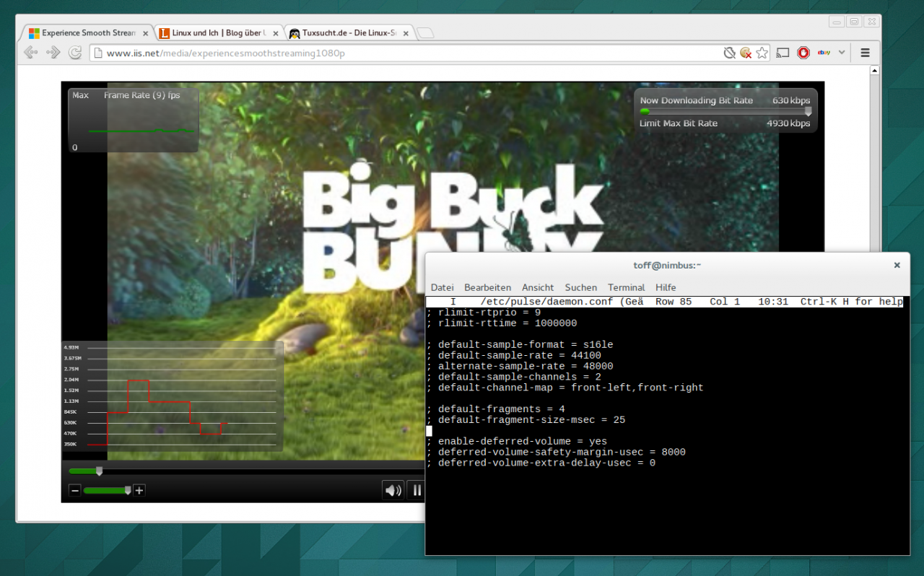The image size is (924, 576).
Task: Minimize the Chrome browser window
Action: pyautogui.click(x=837, y=22)
